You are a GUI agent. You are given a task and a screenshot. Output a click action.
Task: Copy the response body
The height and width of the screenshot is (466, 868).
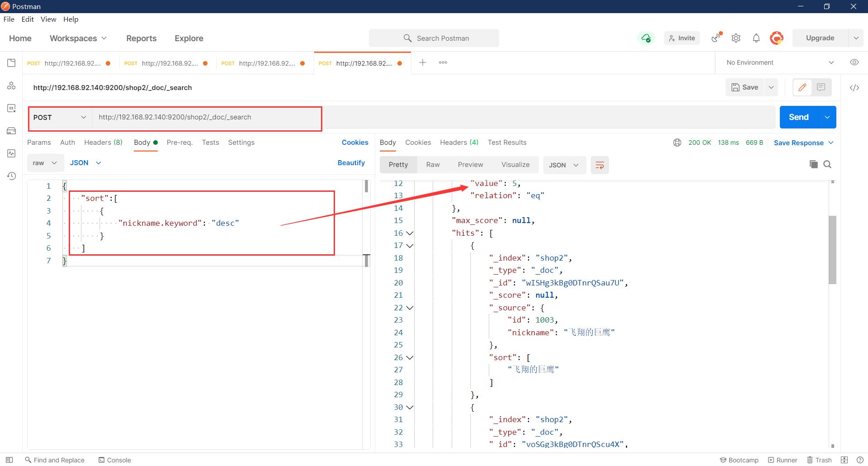click(813, 164)
